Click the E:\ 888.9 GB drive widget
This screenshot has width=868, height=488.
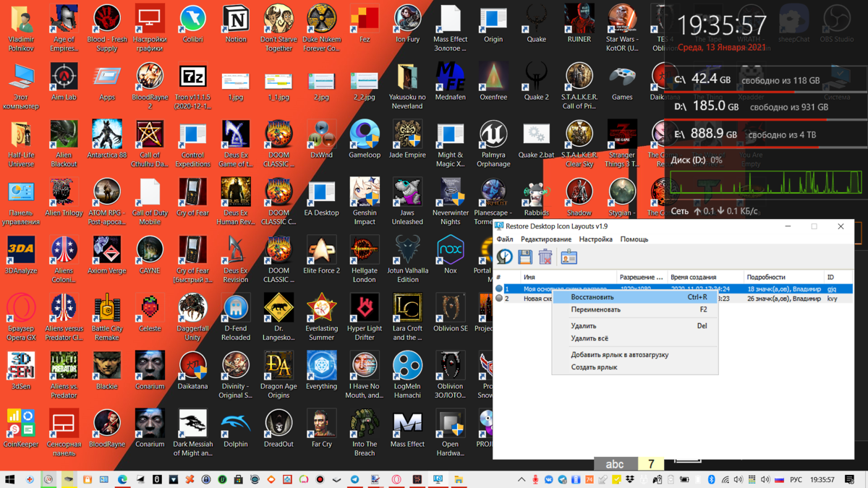point(766,134)
